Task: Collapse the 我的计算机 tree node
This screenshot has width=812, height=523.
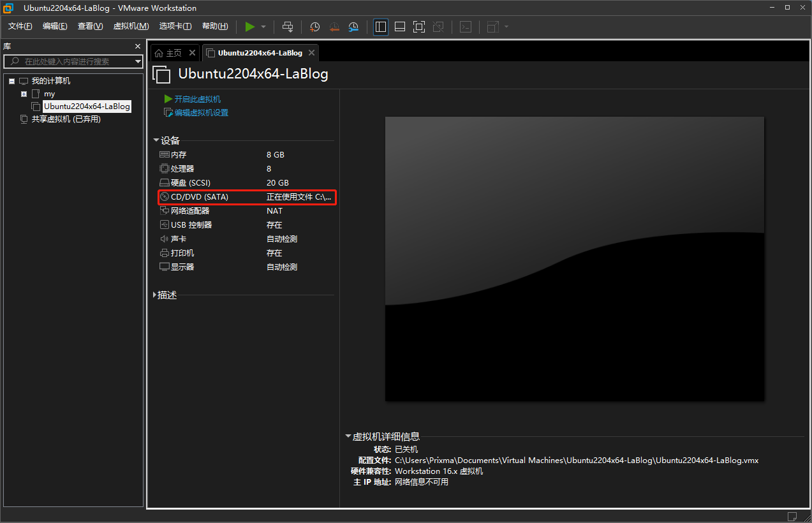Action: pos(11,81)
